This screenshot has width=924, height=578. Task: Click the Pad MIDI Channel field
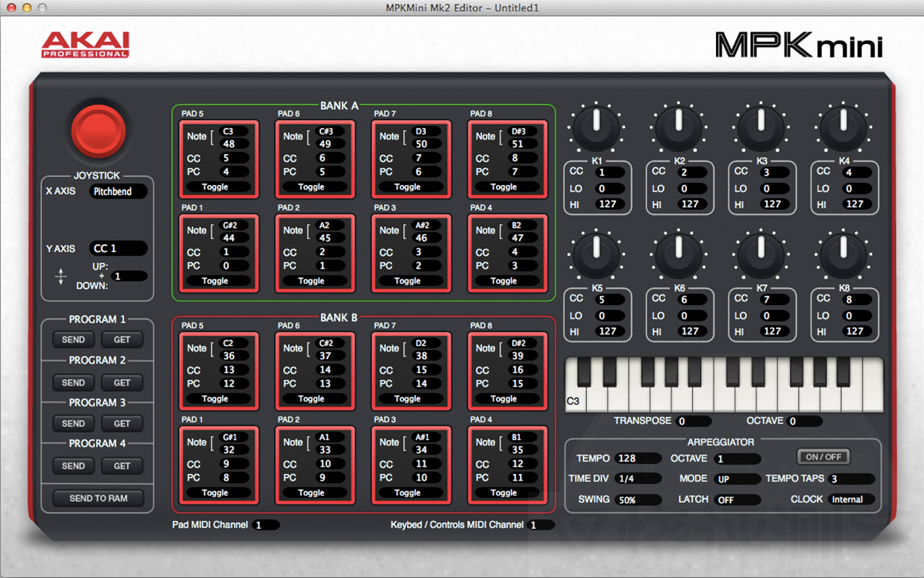(266, 525)
